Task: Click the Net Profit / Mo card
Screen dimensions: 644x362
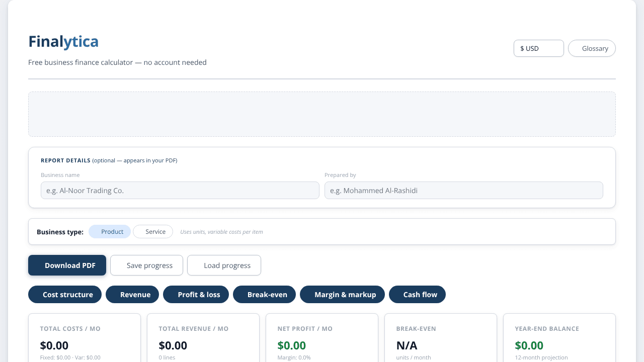Action: 322,338
